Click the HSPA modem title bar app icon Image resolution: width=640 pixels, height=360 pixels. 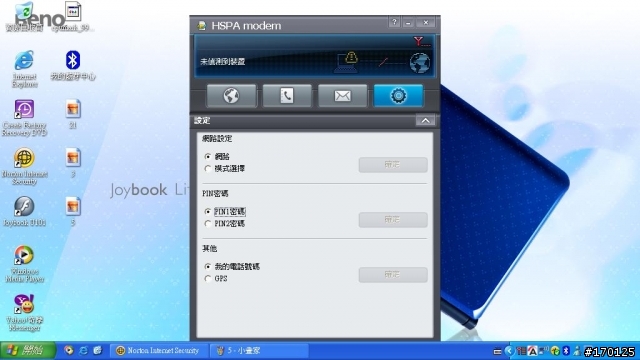pos(202,26)
